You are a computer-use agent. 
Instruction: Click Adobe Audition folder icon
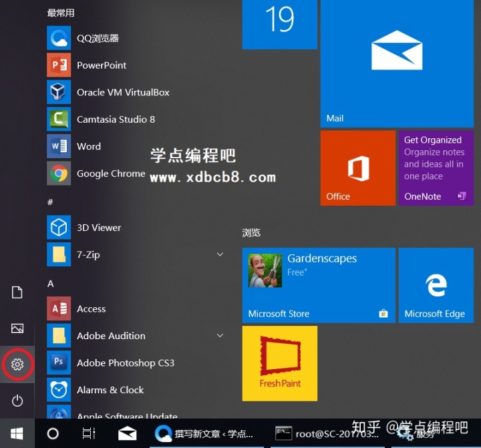tap(59, 335)
